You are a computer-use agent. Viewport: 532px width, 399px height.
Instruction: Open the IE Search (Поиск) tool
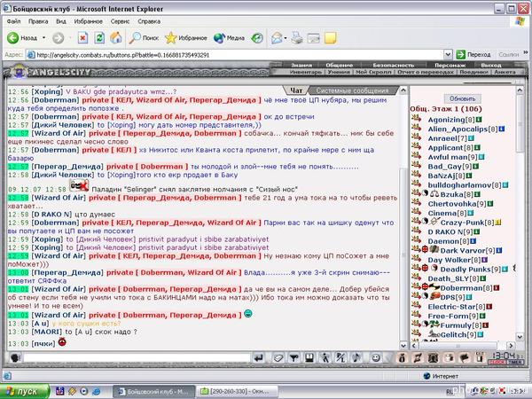pos(144,37)
